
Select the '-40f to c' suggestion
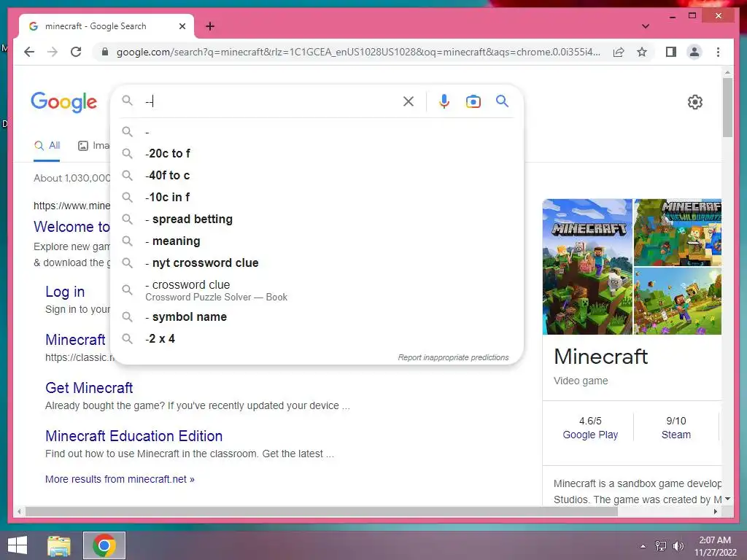(317, 175)
